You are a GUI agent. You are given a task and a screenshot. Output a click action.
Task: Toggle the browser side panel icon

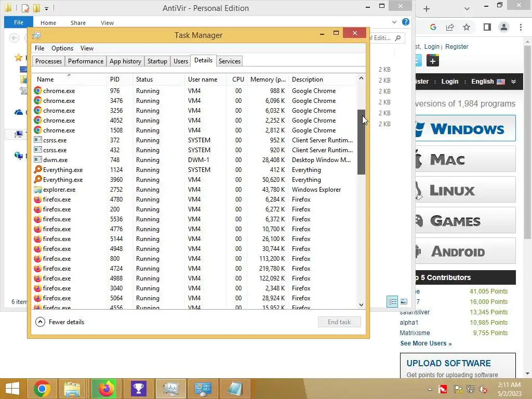tap(487, 27)
